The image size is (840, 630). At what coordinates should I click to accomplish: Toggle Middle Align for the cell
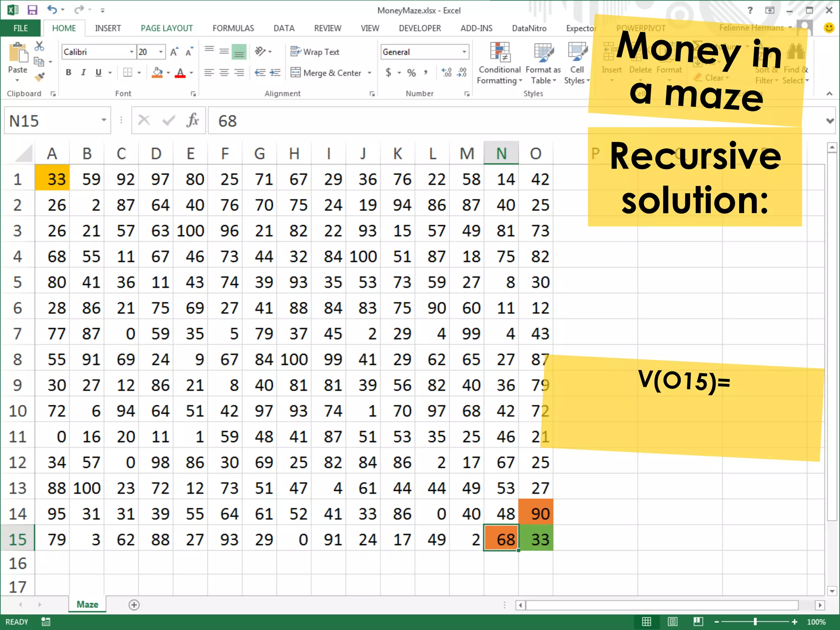click(224, 51)
